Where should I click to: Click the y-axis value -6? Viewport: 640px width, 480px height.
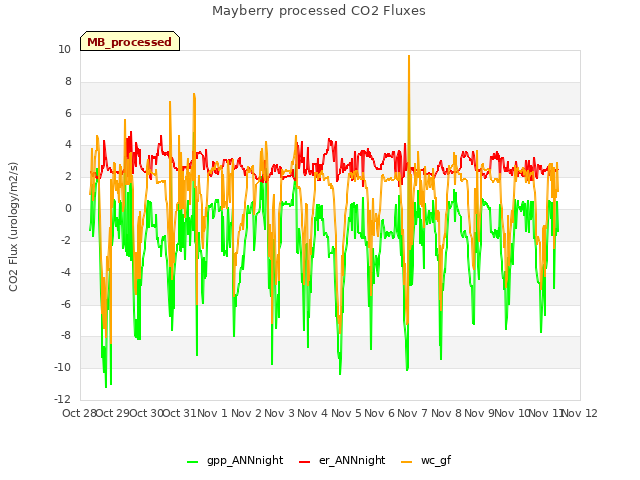click(66, 304)
